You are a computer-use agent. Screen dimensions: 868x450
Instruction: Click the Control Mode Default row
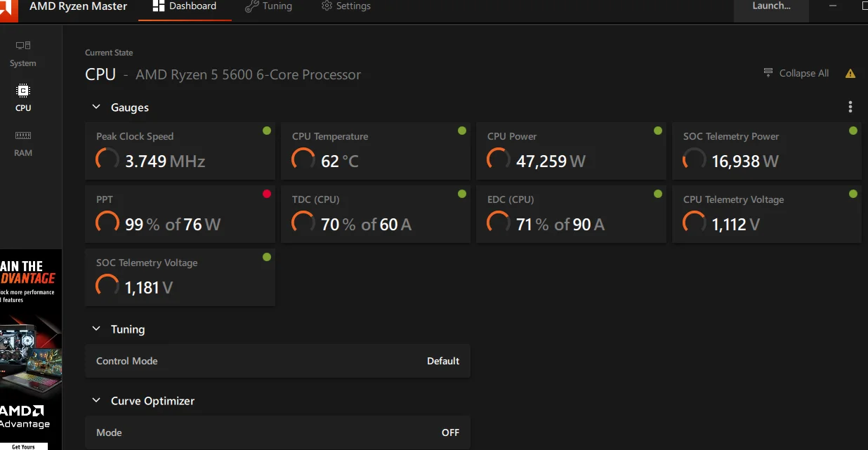(x=277, y=361)
